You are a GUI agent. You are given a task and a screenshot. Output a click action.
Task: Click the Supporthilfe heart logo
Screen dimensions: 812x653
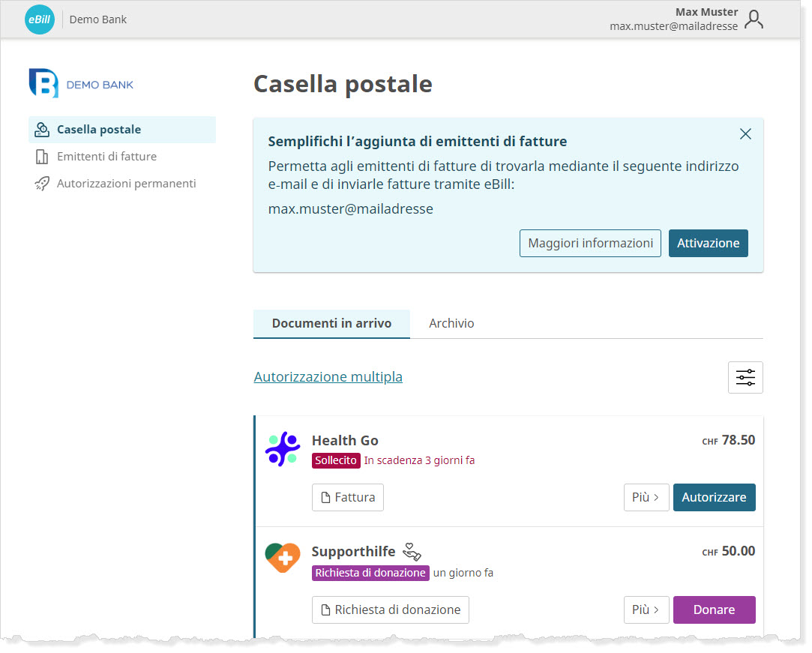283,559
